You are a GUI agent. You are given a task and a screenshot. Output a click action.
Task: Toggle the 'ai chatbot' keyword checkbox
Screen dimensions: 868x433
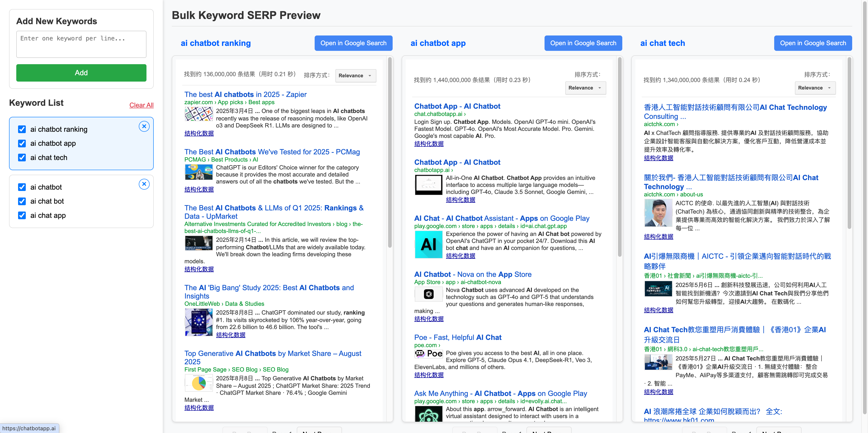click(x=22, y=187)
